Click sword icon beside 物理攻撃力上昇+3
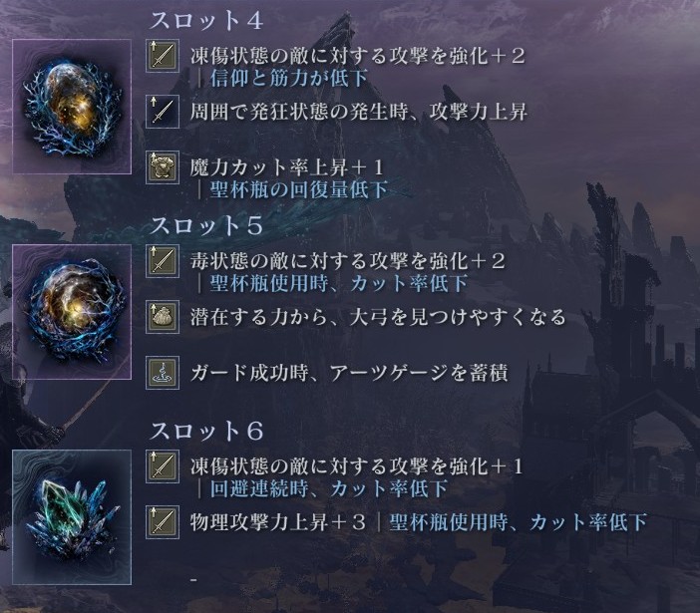The height and width of the screenshot is (613, 700). 163,522
